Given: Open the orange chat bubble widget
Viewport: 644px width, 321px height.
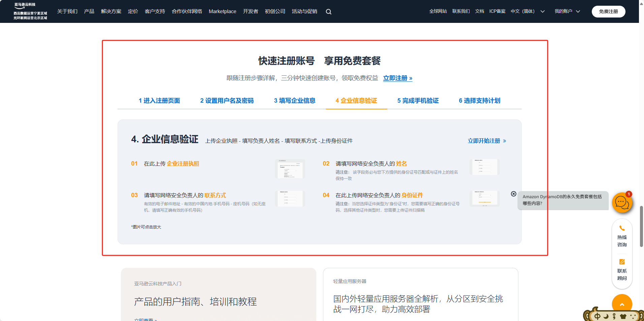Looking at the screenshot, I should click(x=622, y=203).
